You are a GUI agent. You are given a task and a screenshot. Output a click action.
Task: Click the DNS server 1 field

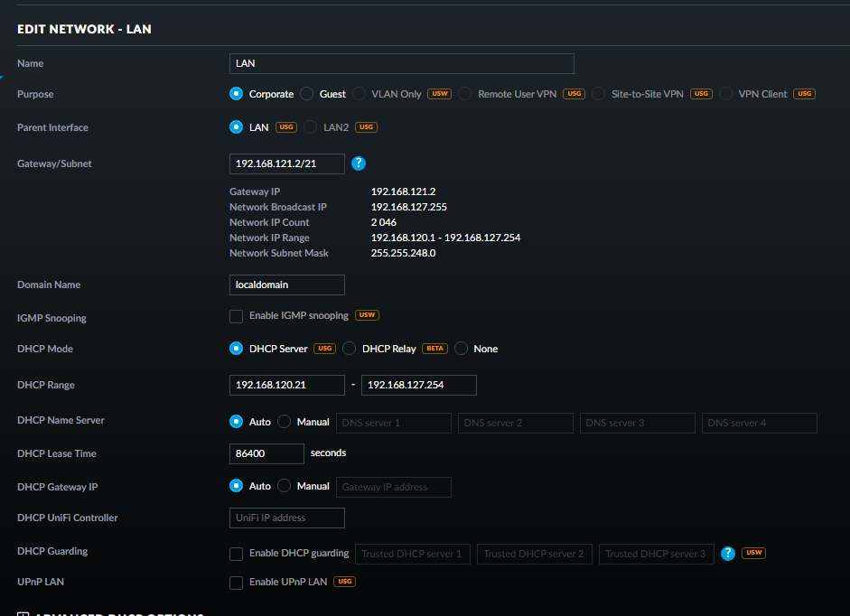pos(394,423)
